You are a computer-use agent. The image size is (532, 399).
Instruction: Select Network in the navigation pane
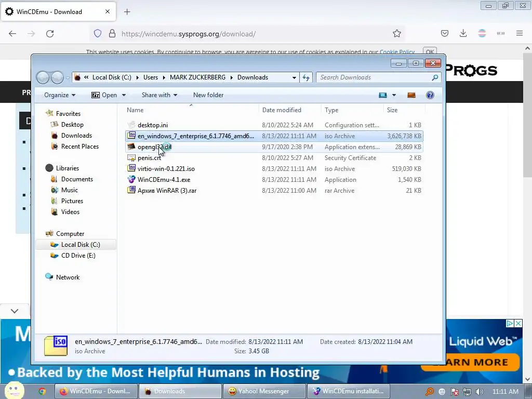[x=68, y=277]
